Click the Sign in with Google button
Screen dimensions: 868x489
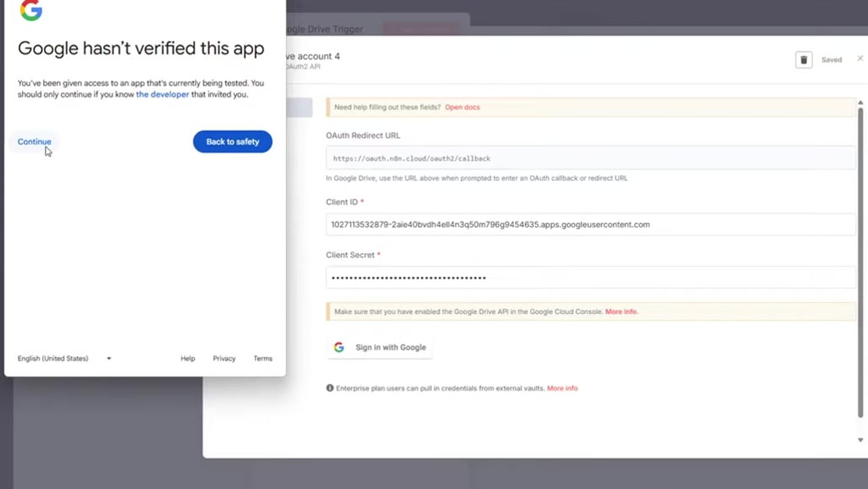tap(380, 347)
